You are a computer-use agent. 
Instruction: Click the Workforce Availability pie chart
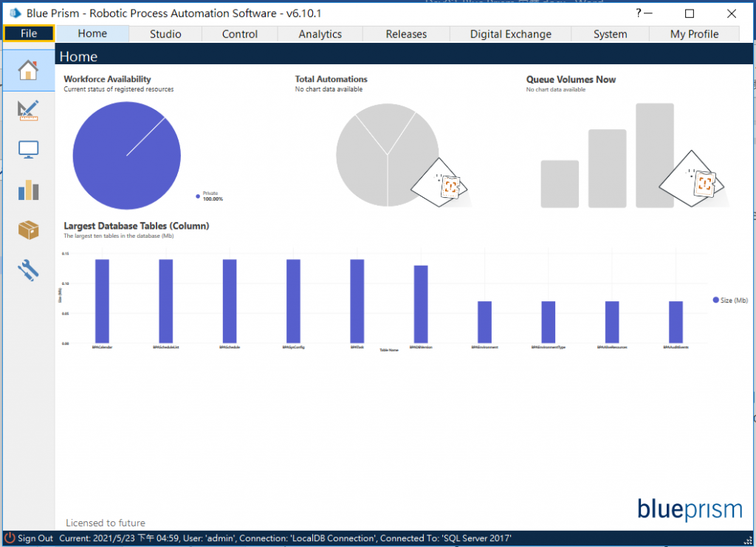click(x=127, y=155)
